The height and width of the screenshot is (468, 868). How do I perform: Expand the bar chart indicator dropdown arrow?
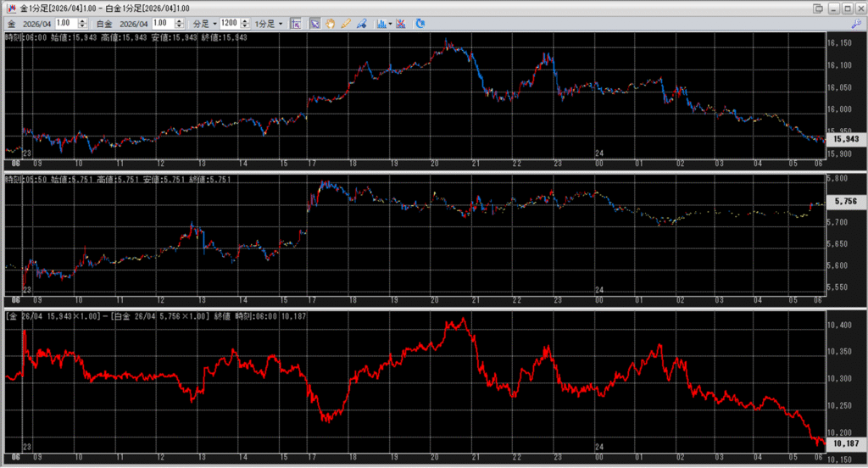389,24
